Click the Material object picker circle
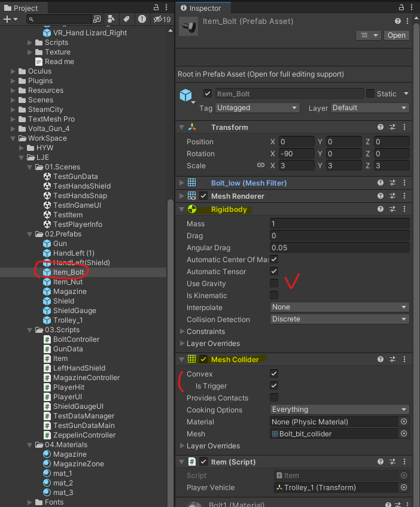The image size is (420, 507). pos(404,421)
